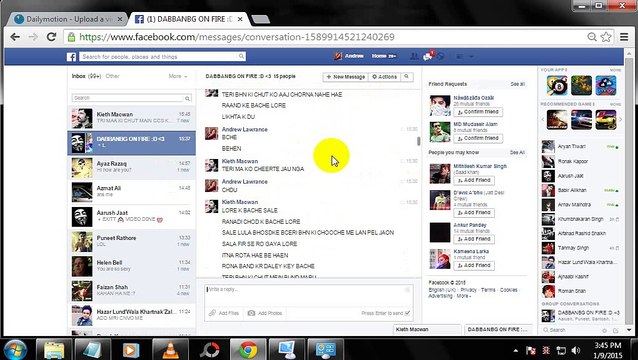Add Ankur Pandey as friend
This screenshot has height=360, width=638.
coord(474,239)
